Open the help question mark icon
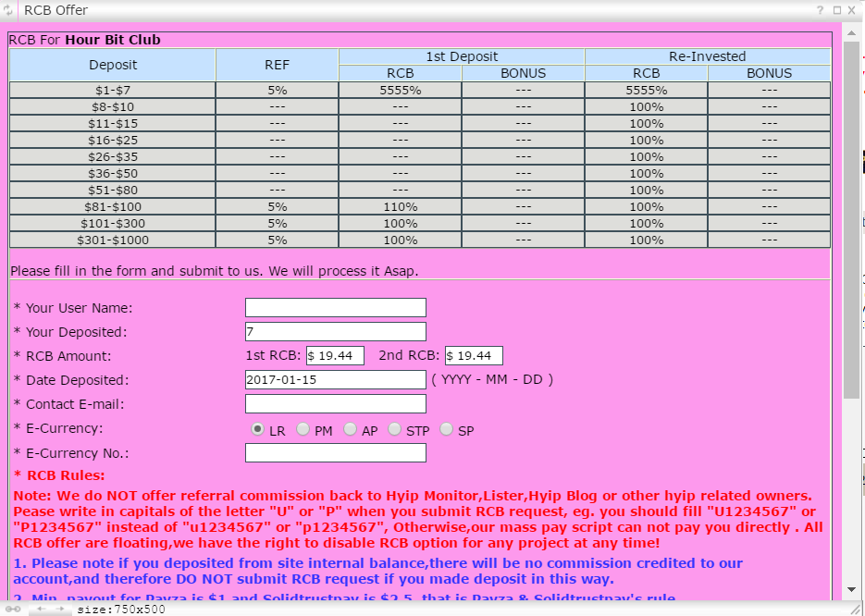The image size is (865, 616). (x=820, y=10)
